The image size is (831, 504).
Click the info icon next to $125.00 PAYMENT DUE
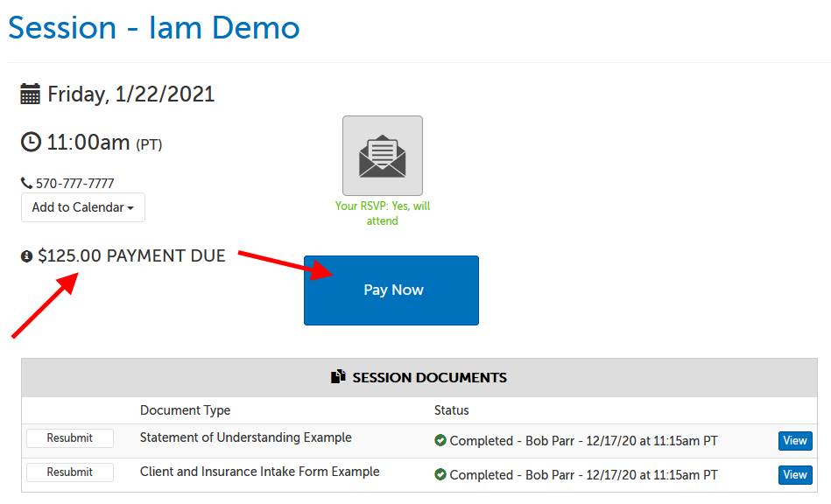[25, 255]
